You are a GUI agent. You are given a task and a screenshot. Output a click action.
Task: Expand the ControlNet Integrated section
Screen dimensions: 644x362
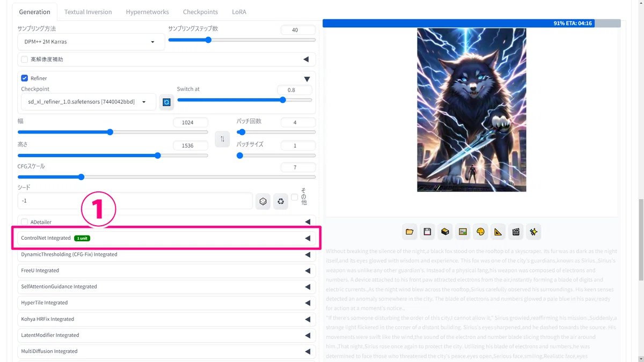point(166,238)
